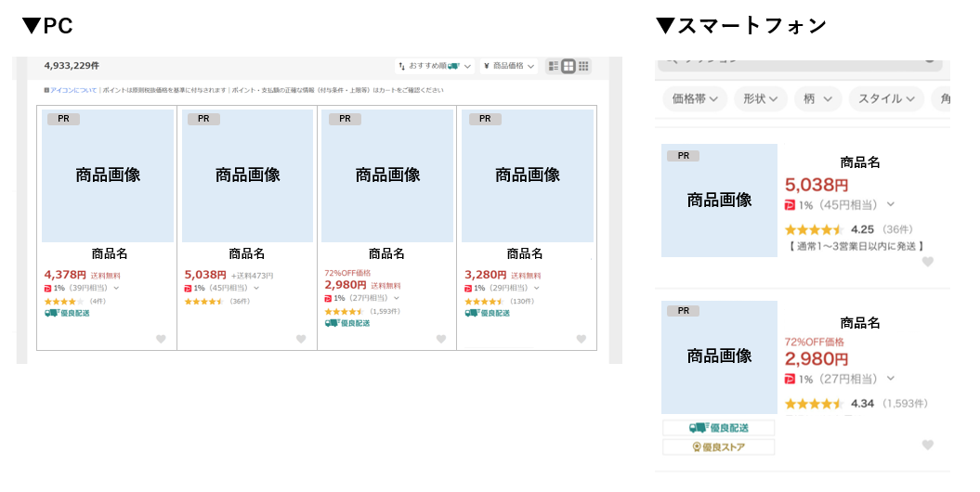Click 通常1〜3営業日以内に発送 shipping note

855,246
